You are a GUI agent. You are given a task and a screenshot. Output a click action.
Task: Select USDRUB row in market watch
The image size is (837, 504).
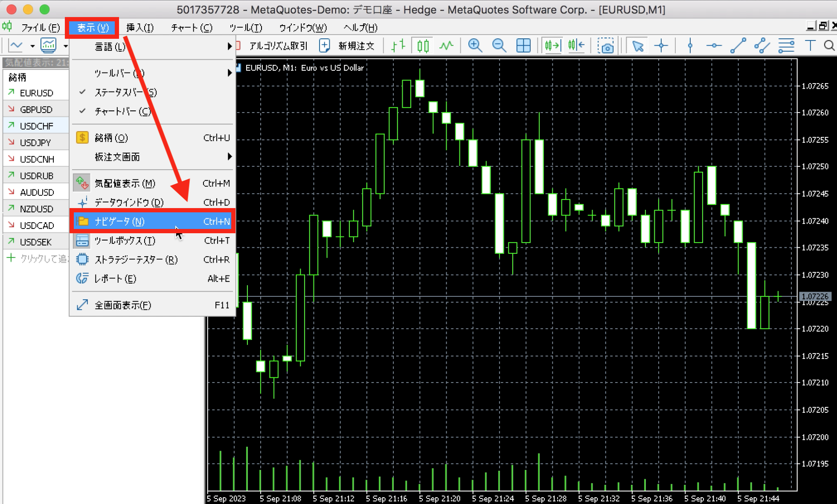(36, 176)
